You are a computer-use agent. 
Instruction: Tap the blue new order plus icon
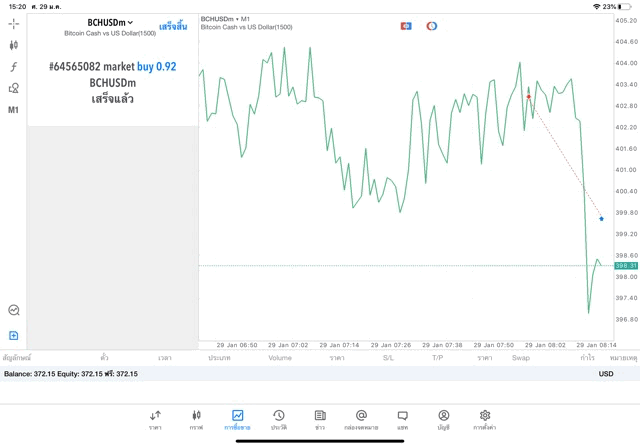click(x=13, y=336)
